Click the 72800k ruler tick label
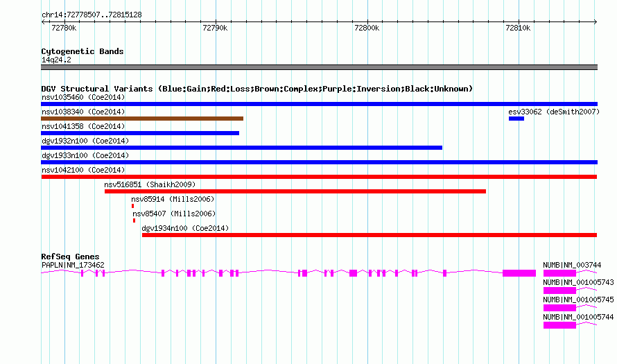Viewport: 617px width, 364px height. point(367,28)
